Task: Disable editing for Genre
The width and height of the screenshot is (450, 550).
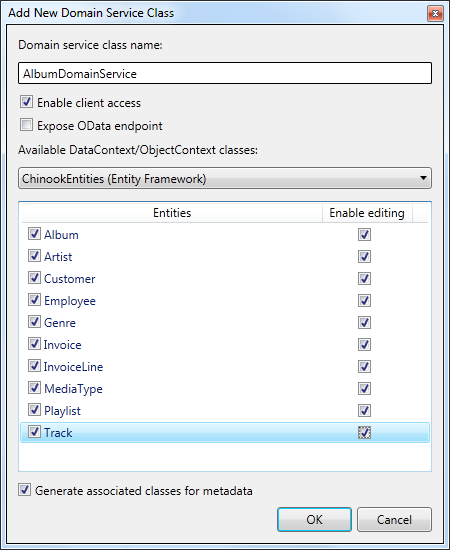Action: 364,322
